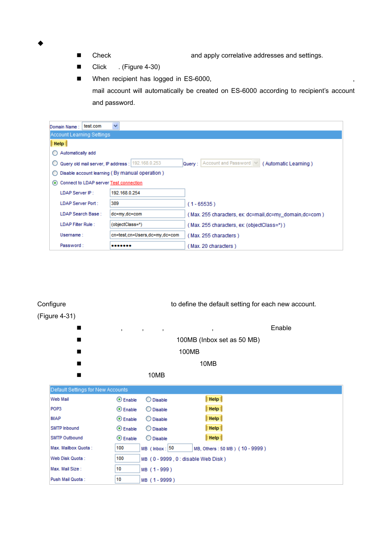Image resolution: width=392 pixels, height=555 pixels.
Task: Click the Test connection link
Action: click(126, 183)
